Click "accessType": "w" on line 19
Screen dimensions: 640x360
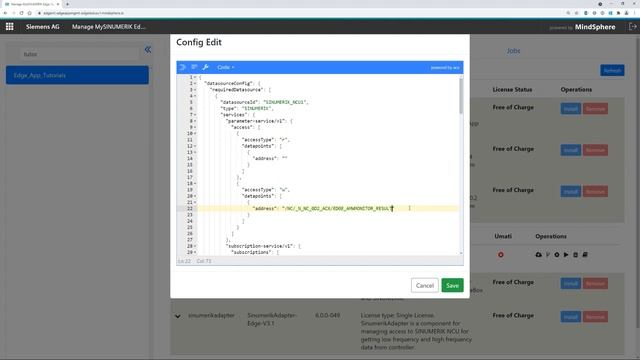265,190
